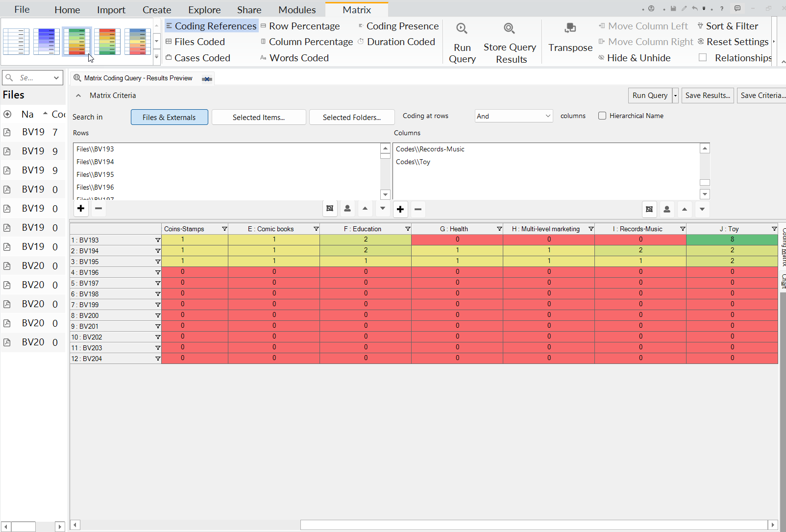Click Move Column Right
This screenshot has width=786, height=532.
pos(646,42)
